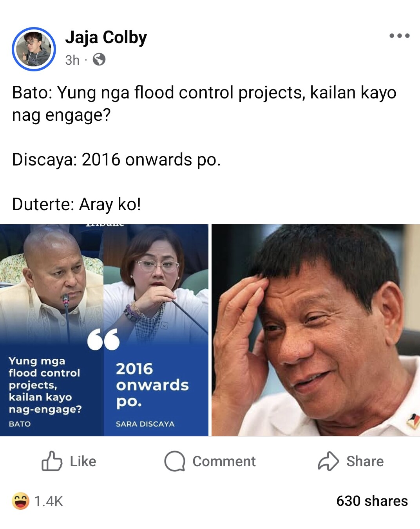The height and width of the screenshot is (529, 420).
Task: Click the post text starting with Bato
Action: click(x=204, y=104)
